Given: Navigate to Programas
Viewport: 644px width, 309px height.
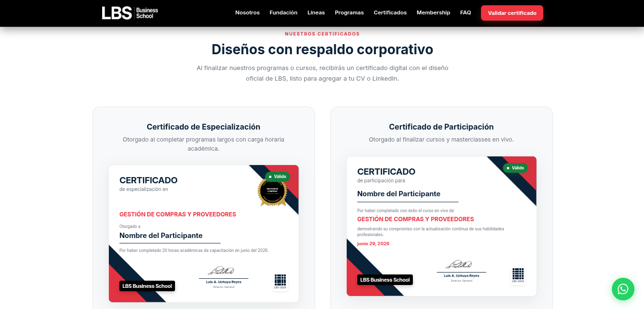Looking at the screenshot, I should pos(349,13).
